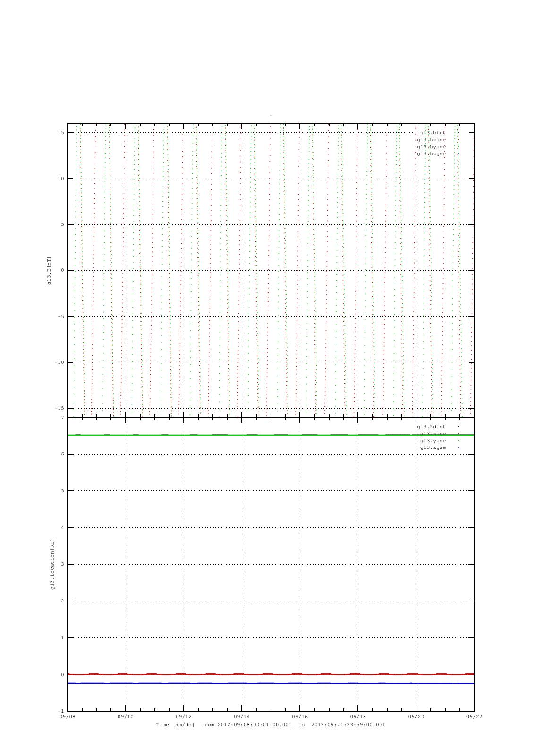Click the g13.Rdist legend entry
This screenshot has width=534, height=756.
[x=431, y=427]
